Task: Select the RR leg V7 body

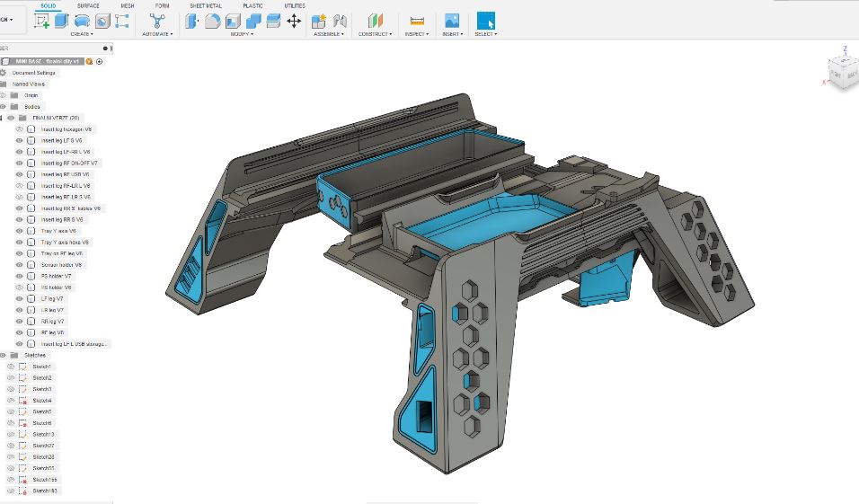Action: tap(53, 321)
